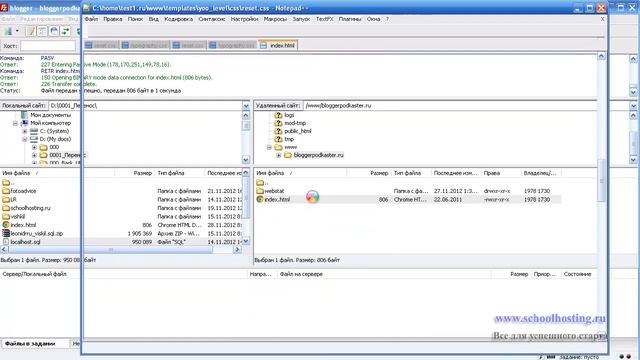Viewport: 640px width, 360px height.
Task: Collapse Мой компьютер tree node
Action: [15, 123]
